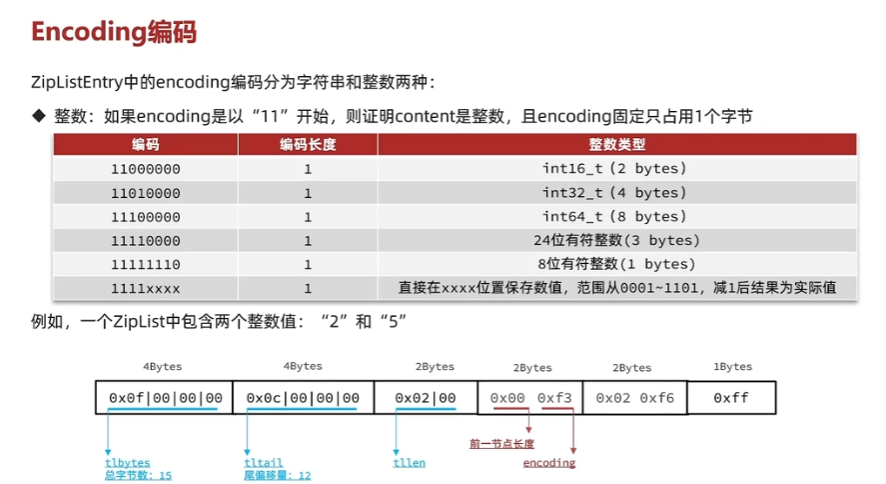886x484 pixels.
Task: Select the cell "11110000"
Action: pos(146,241)
